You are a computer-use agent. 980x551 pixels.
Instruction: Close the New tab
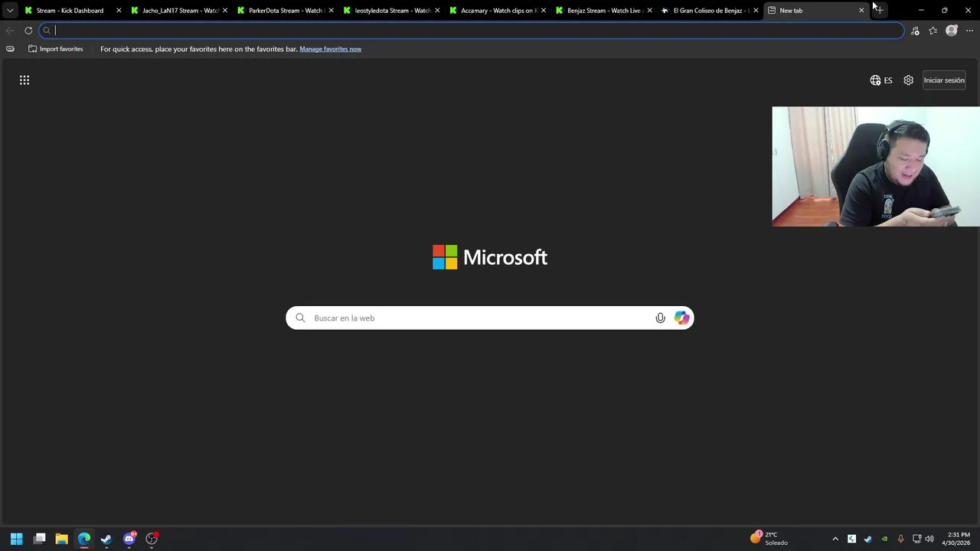click(x=861, y=11)
